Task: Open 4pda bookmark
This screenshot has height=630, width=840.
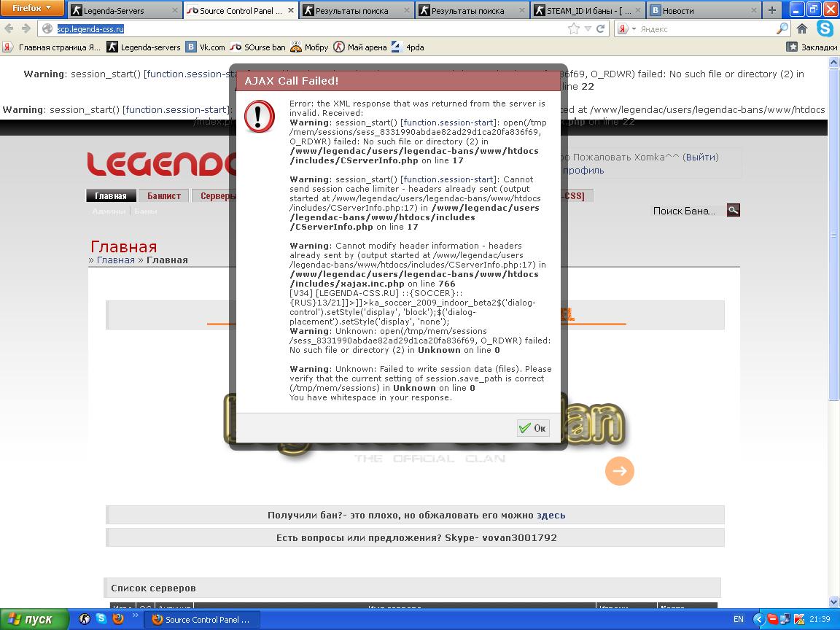Action: (x=408, y=47)
